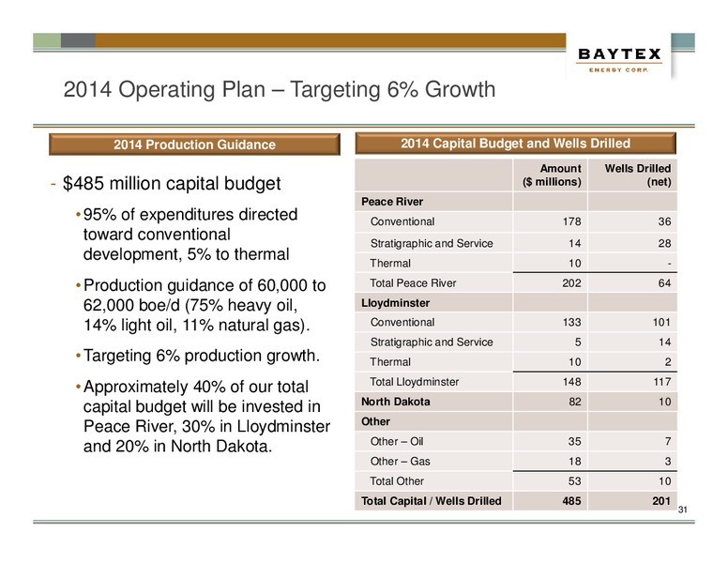The height and width of the screenshot is (563, 728).
Task: Click the '2014 Capital Budget and Wells Drilled' banner
Action: [515, 144]
